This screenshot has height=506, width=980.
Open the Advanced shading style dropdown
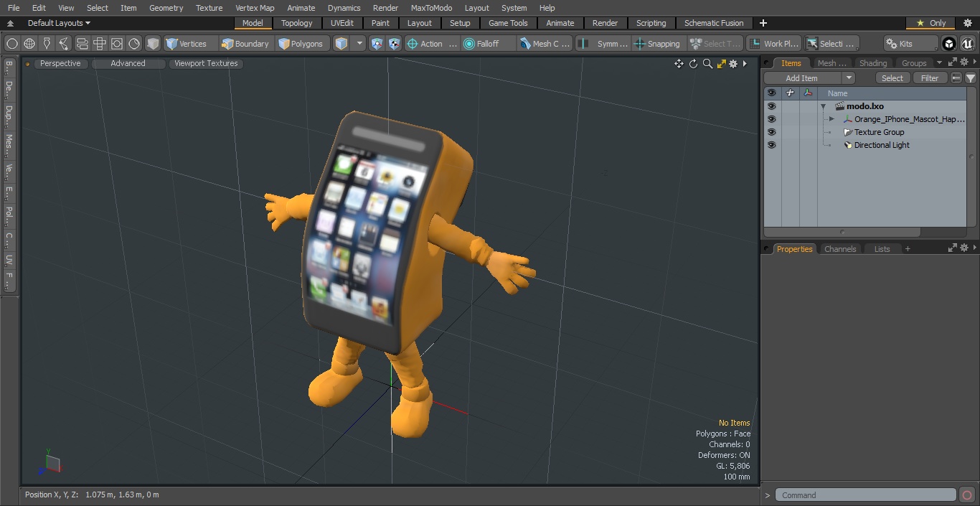[128, 63]
